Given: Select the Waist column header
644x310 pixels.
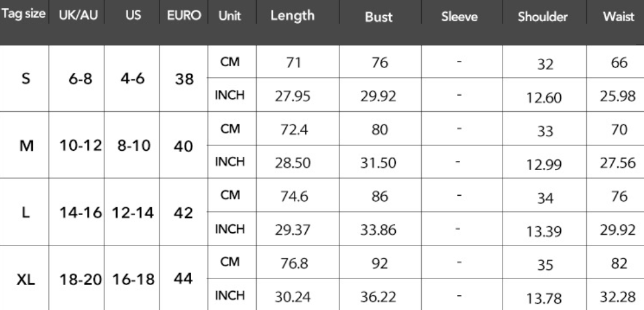Looking at the screenshot, I should 619,16.
